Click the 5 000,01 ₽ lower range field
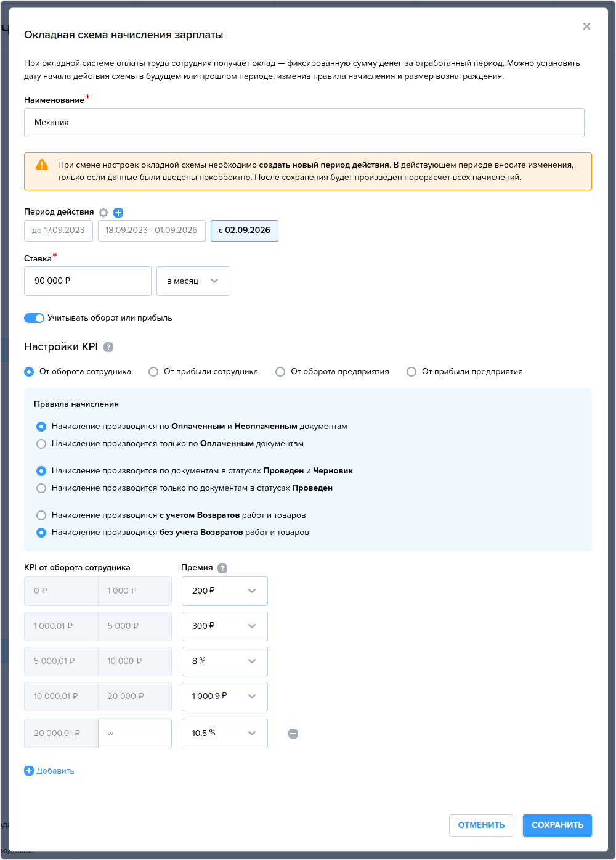The height and width of the screenshot is (860, 616). click(61, 661)
